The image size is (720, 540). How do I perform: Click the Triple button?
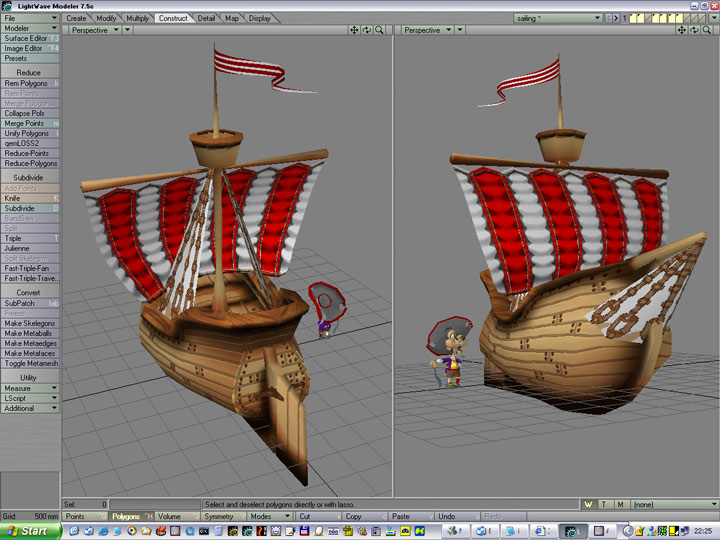point(30,238)
